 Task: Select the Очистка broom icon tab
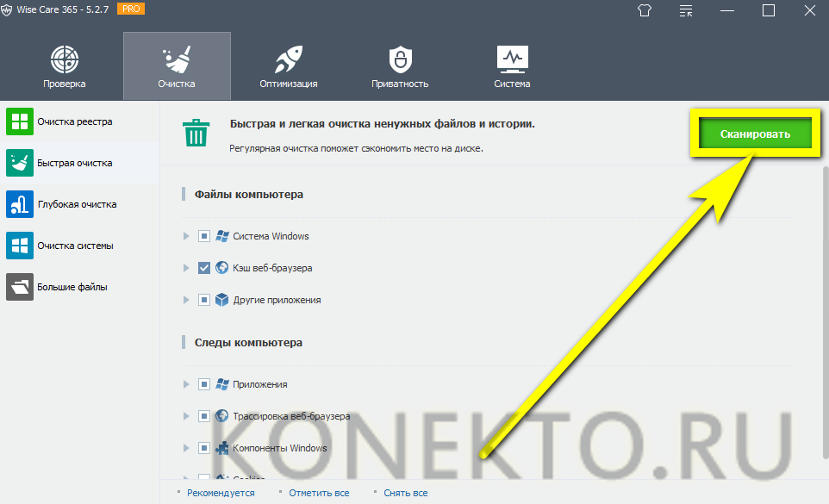178,59
